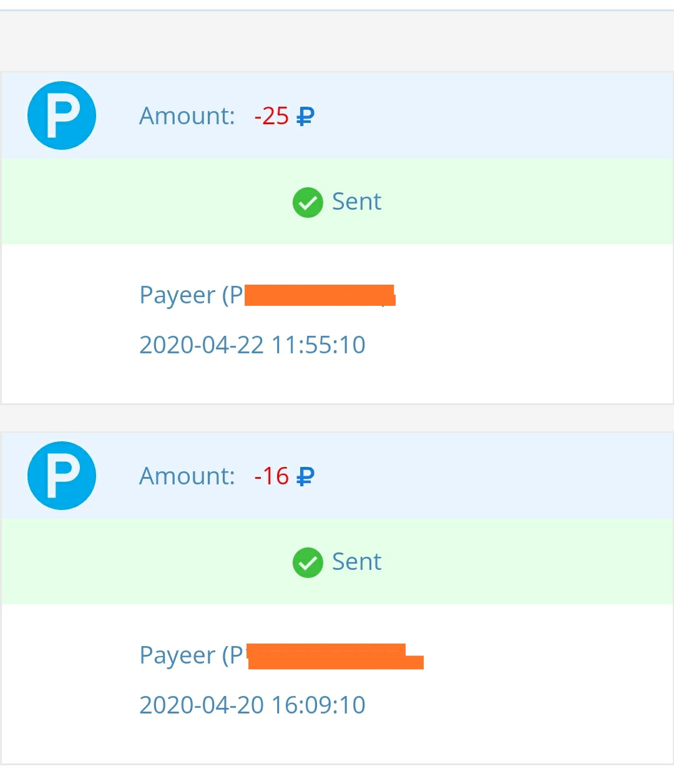This screenshot has height=784, width=674.
Task: Select the -25 amount value
Action: click(x=271, y=116)
